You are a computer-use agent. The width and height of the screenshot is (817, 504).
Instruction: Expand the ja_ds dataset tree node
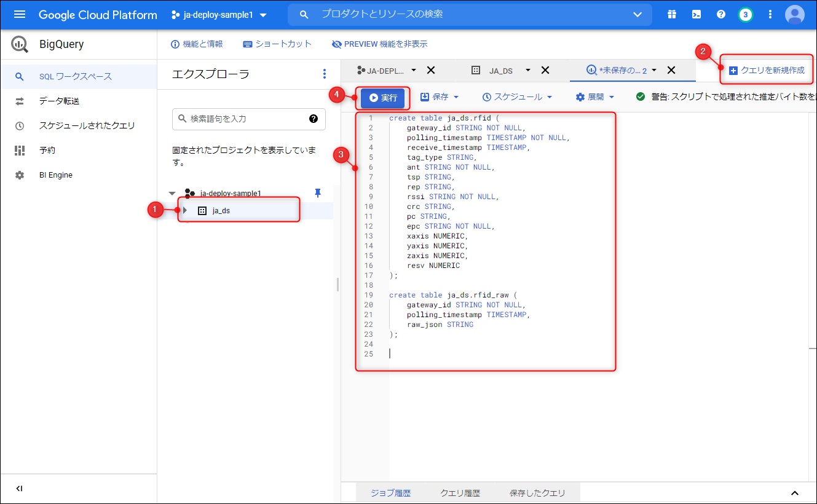tap(184, 210)
